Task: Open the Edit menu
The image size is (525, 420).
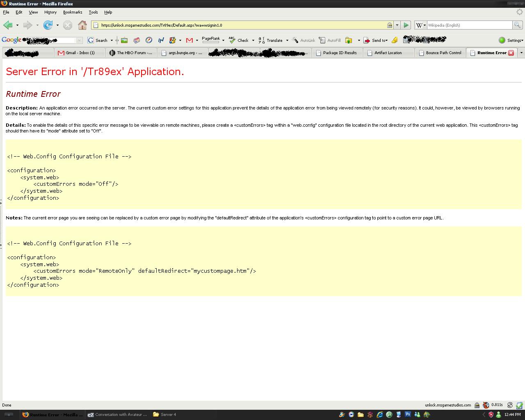Action: point(19,12)
